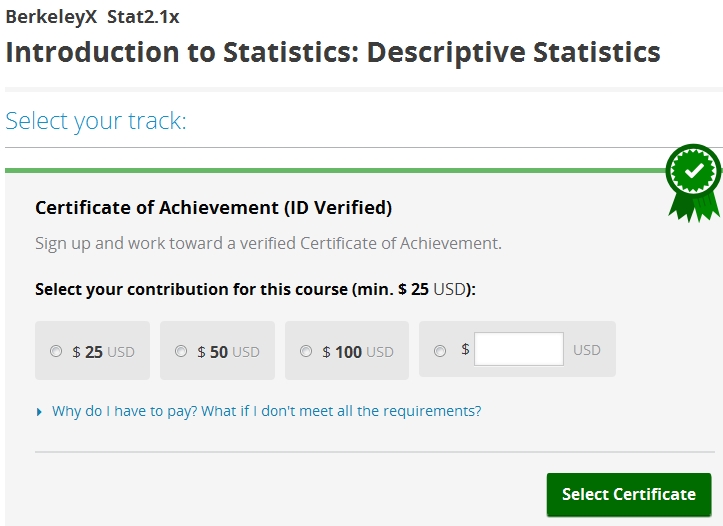The width and height of the screenshot is (723, 526).
Task: Select the $ 25 USD radio button
Action: [x=56, y=351]
